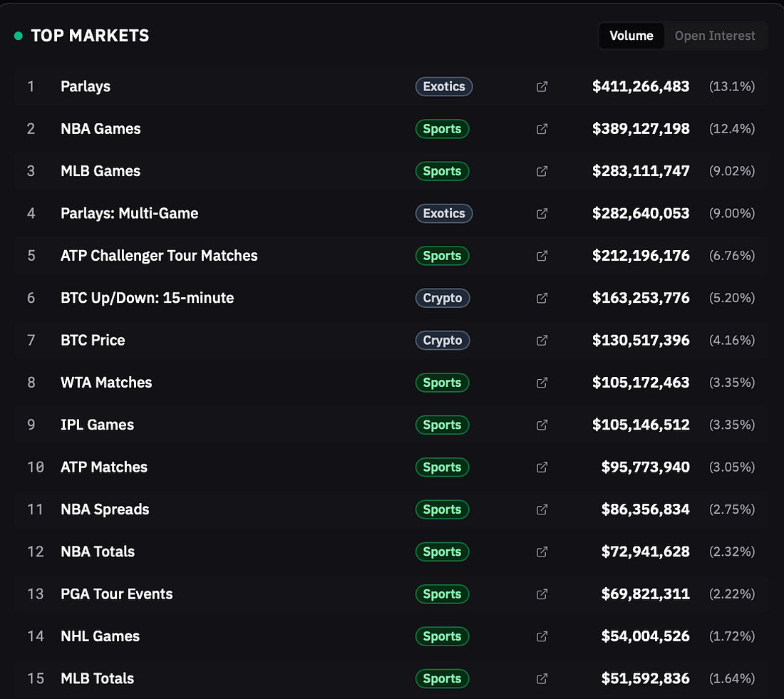The height and width of the screenshot is (699, 784).
Task: Click the Crypto tag on BTC Price row
Action: (x=443, y=341)
